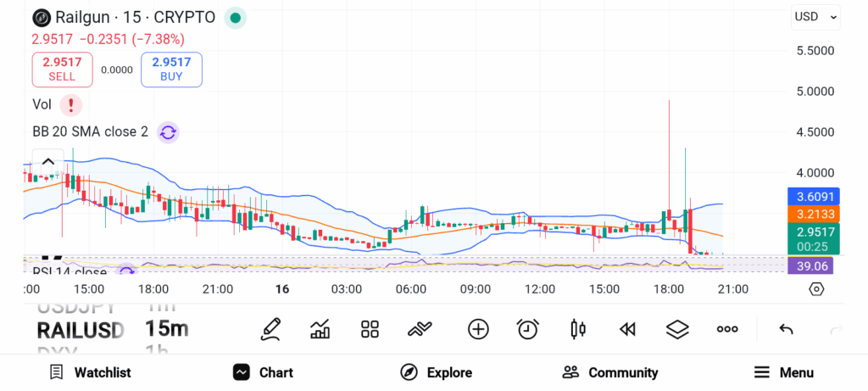Select the drawing pencil tool
Viewport: 868px width, 391px height.
[270, 329]
